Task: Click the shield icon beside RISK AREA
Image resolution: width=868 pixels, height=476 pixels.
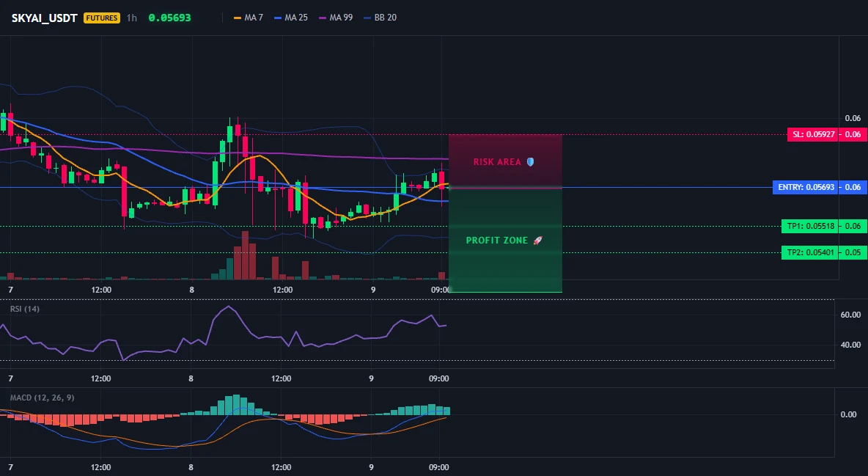Action: click(x=530, y=162)
